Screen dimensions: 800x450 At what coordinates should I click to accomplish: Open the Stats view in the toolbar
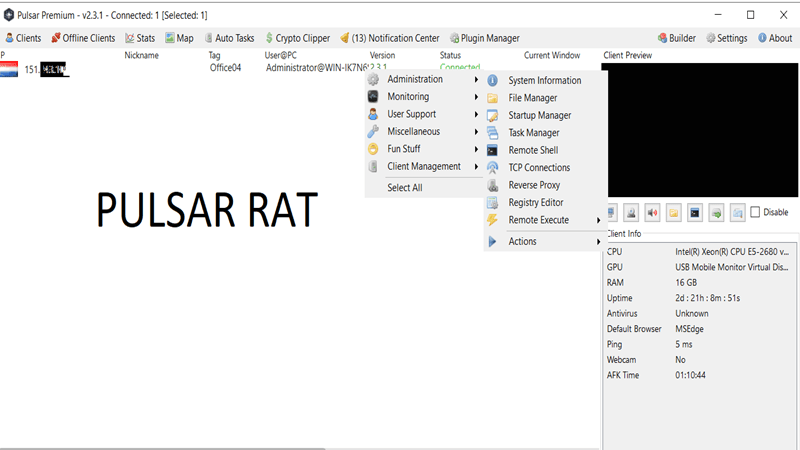pyautogui.click(x=140, y=38)
